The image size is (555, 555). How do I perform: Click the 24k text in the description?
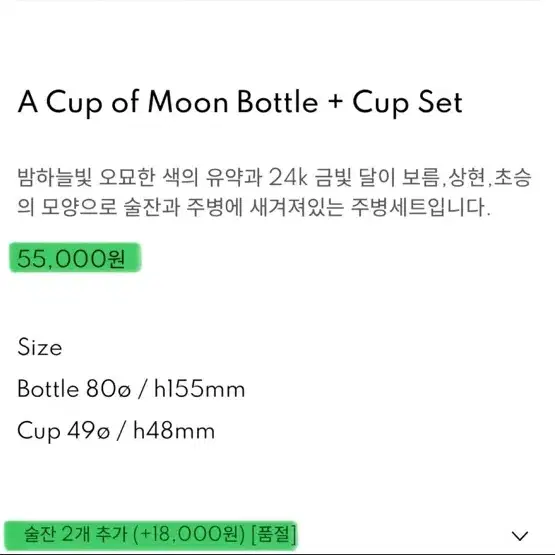[288, 177]
